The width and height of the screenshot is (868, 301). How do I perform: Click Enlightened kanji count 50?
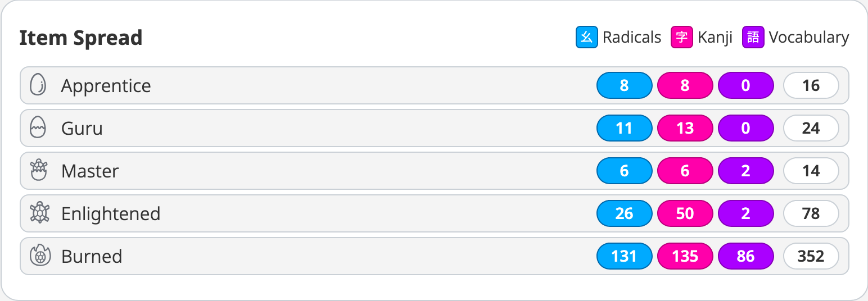pyautogui.click(x=685, y=213)
